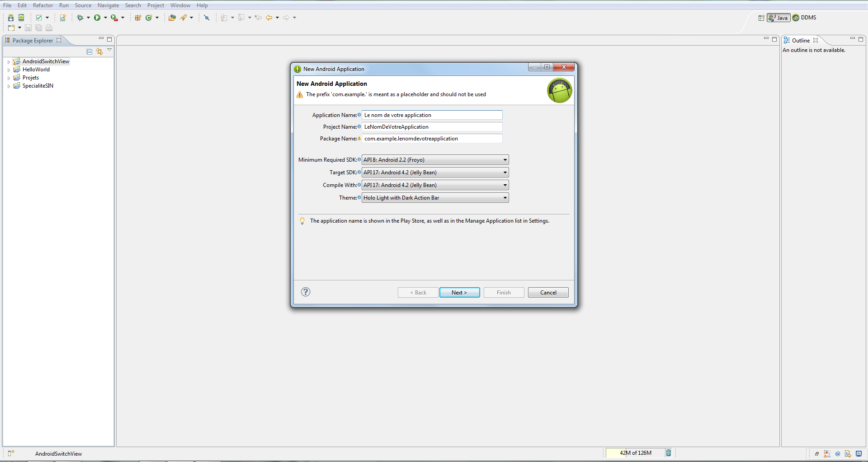Click the Application Name text field
The image size is (868, 462).
click(x=432, y=115)
